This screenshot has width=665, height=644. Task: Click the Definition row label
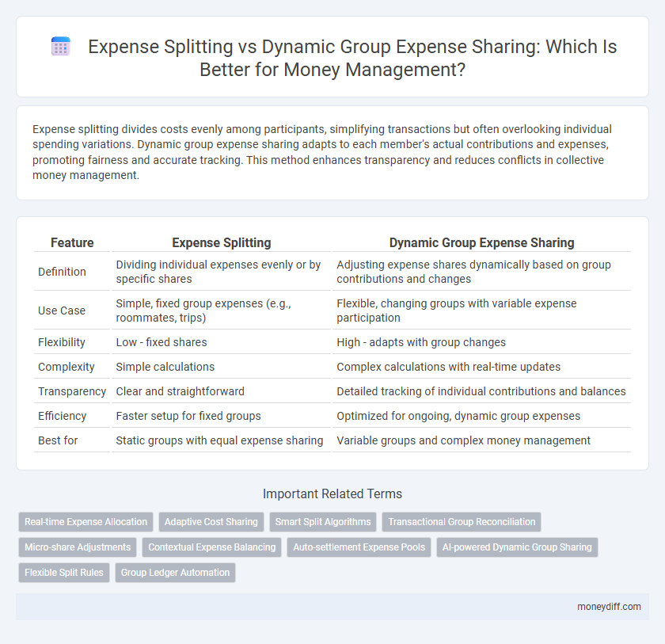pos(62,272)
